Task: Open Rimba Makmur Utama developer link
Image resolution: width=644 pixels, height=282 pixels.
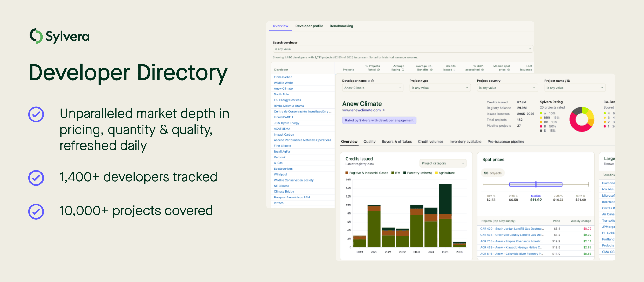Action: (x=289, y=106)
